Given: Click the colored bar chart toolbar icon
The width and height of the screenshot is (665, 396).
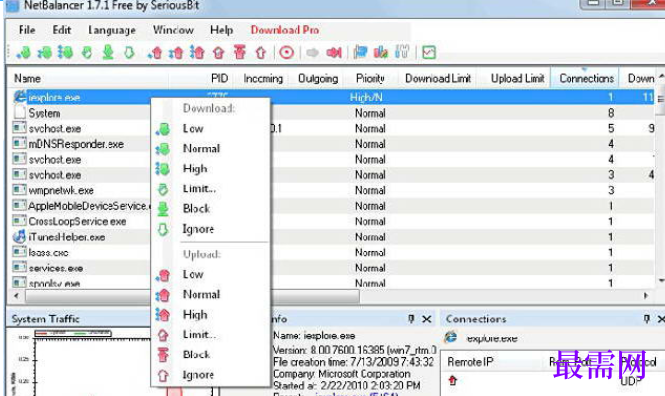Looking at the screenshot, I should pyautogui.click(x=381, y=53).
